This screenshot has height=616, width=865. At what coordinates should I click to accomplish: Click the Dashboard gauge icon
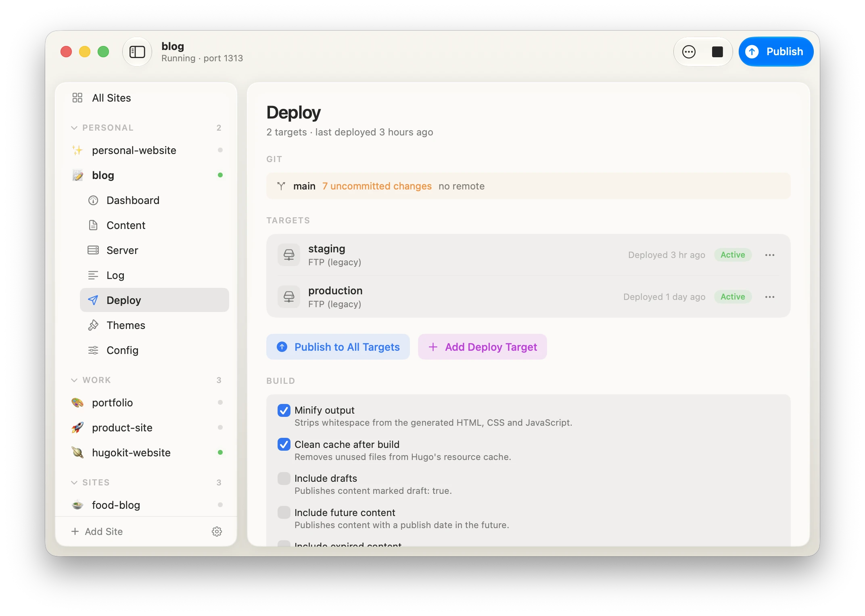[x=93, y=200]
